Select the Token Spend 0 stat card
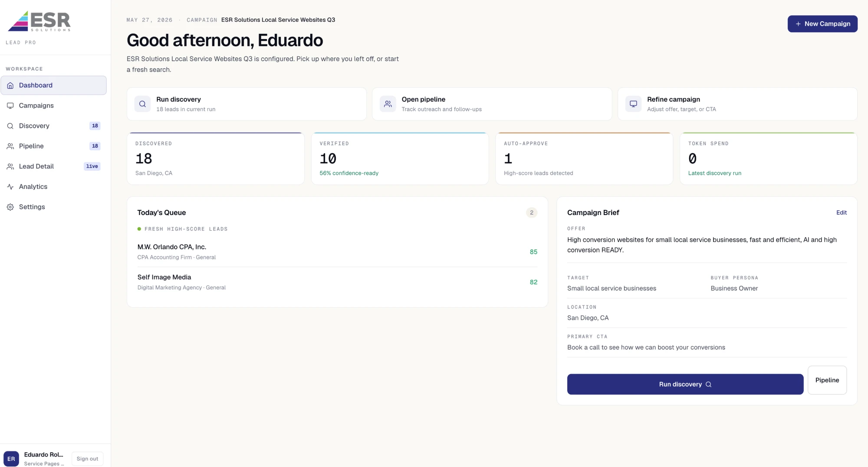 pos(768,159)
